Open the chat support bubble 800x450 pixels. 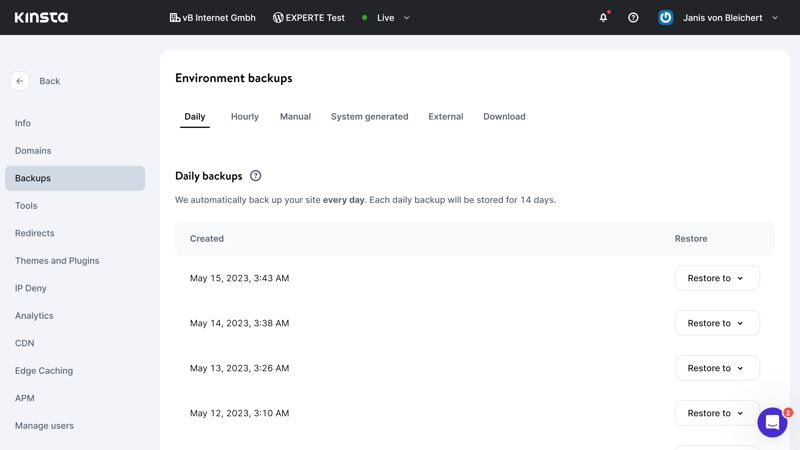pos(772,422)
